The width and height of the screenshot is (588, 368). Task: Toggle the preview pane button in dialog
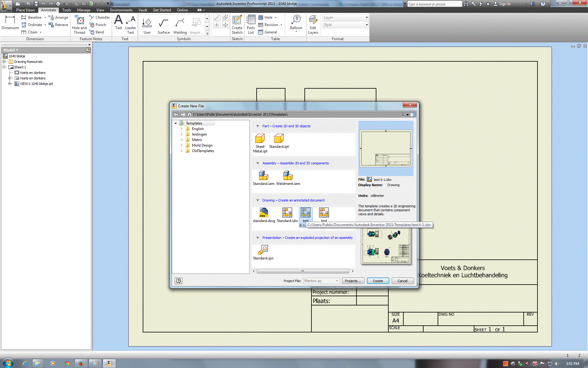coord(413,114)
